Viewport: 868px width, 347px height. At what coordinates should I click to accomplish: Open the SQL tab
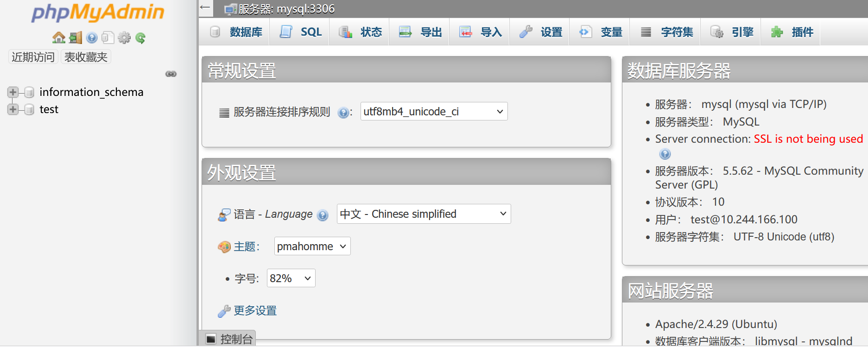(300, 32)
